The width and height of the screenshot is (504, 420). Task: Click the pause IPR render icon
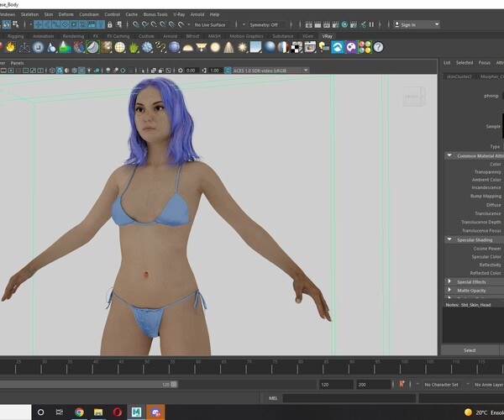[371, 24]
